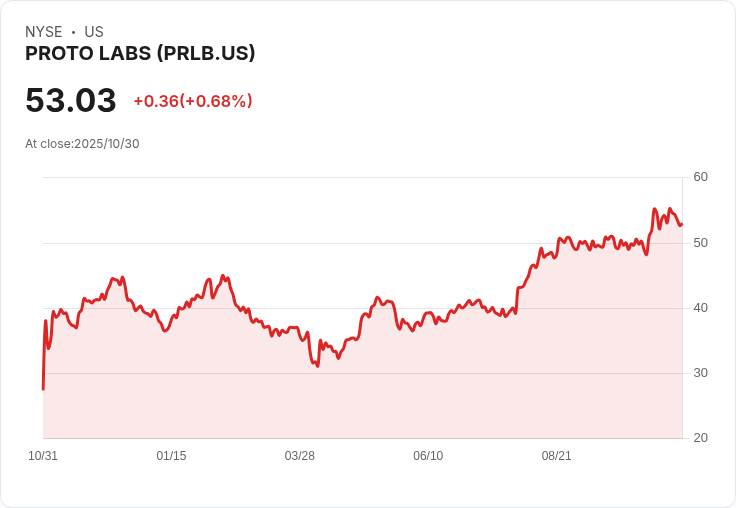
Task: Click the 03/28 x-axis date label
Action: tap(299, 455)
